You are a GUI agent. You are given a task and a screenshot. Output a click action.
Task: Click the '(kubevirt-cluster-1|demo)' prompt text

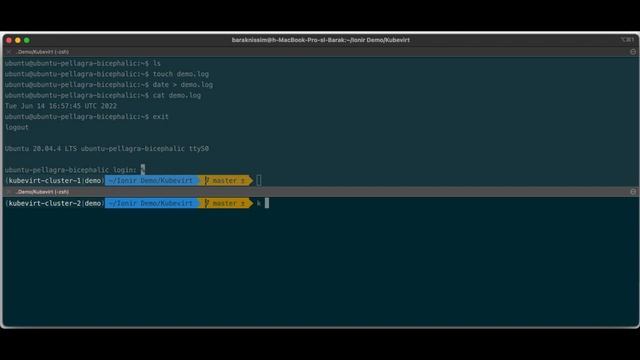point(55,180)
